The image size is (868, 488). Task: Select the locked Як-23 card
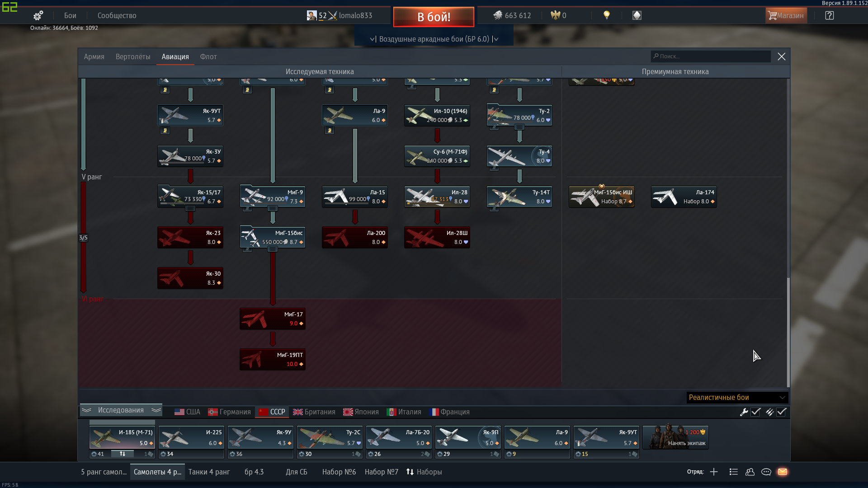tap(190, 237)
